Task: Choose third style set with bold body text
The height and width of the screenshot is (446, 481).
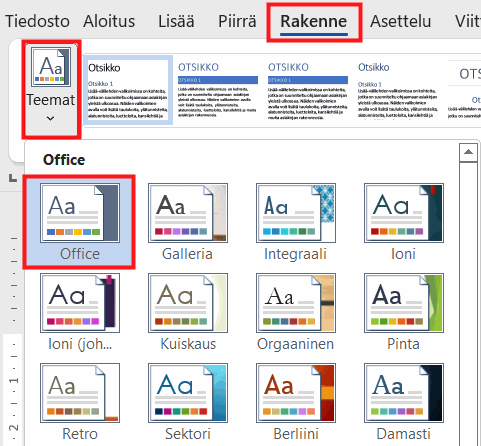Action: 308,90
